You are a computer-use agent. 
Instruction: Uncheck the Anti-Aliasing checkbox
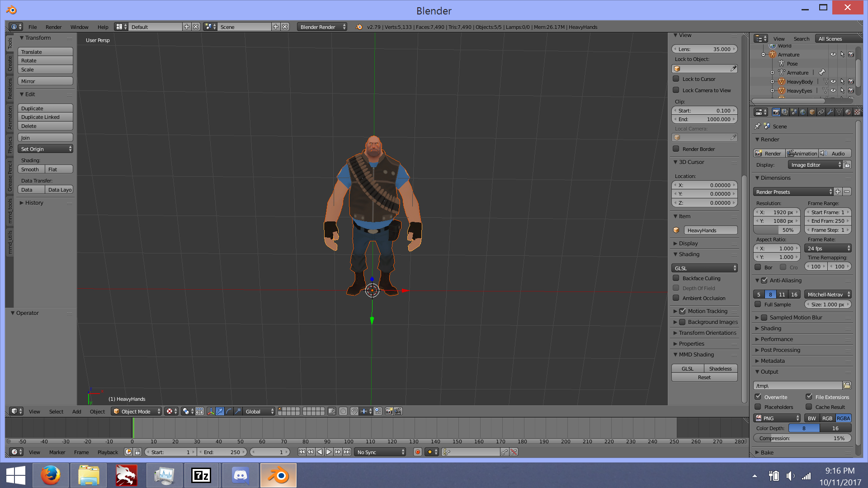click(x=764, y=280)
